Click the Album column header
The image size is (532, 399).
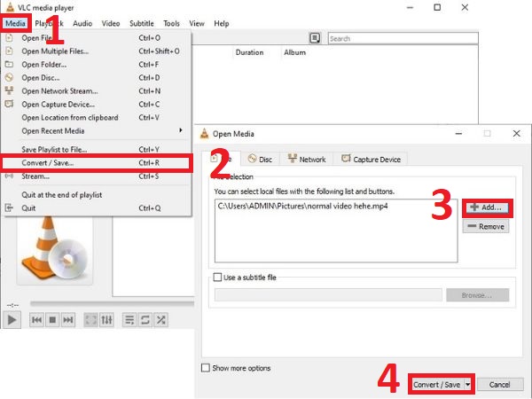[x=294, y=52]
